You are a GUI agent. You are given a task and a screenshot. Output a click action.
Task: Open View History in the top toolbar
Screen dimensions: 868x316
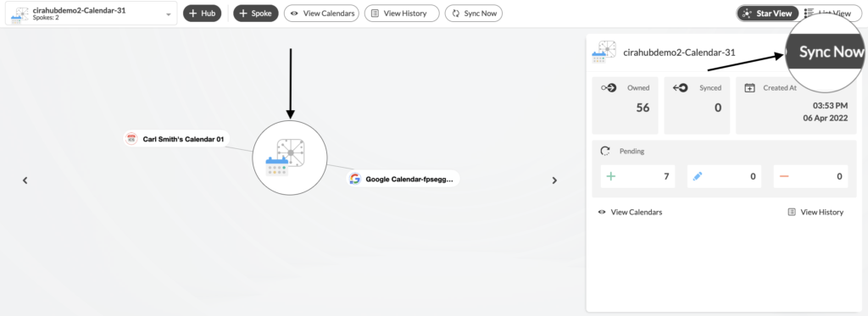click(x=402, y=14)
